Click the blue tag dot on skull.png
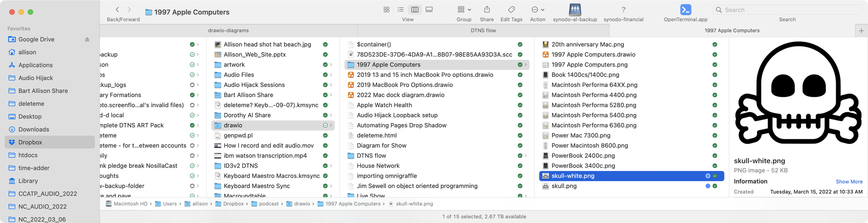Image resolution: width=868 pixels, height=223 pixels. pyautogui.click(x=707, y=186)
